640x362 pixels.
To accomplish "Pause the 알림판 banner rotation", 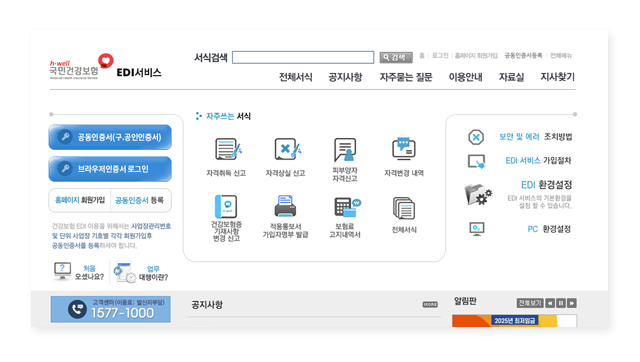I will point(561,303).
